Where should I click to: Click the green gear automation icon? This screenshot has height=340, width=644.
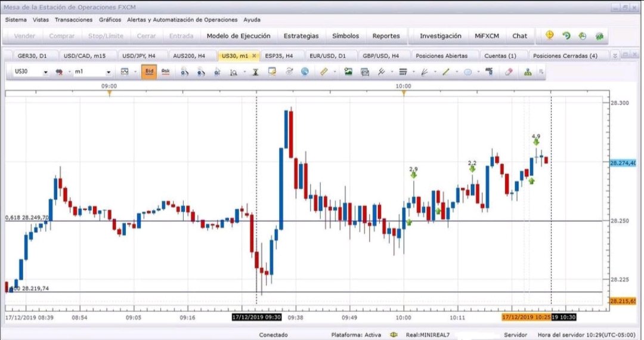pos(599,36)
